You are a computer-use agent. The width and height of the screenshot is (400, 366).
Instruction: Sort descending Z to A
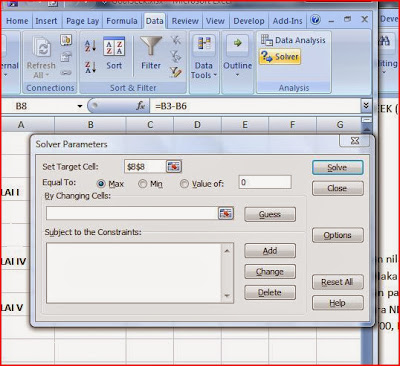(90, 67)
